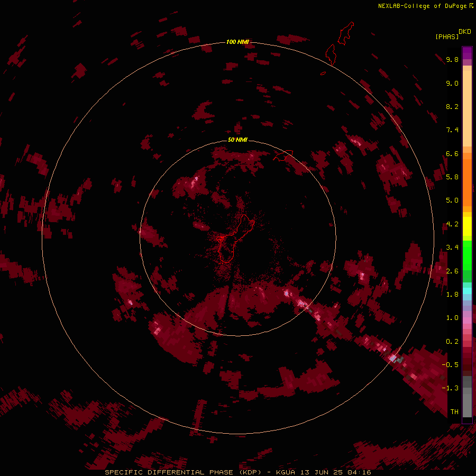Image resolution: width=476 pixels, height=476 pixels.
Task: Click the 13 JUN 25 04:16 timestamp
Action: coord(336,472)
